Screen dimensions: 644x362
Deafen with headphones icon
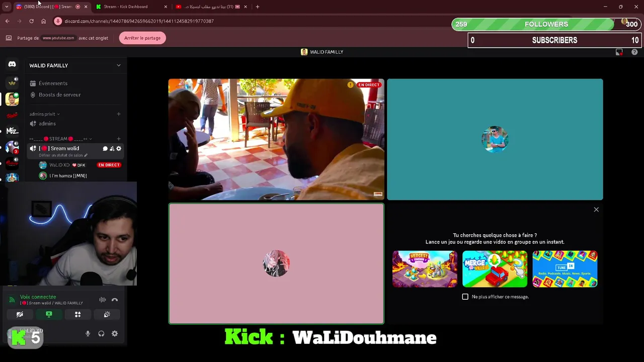101,334
